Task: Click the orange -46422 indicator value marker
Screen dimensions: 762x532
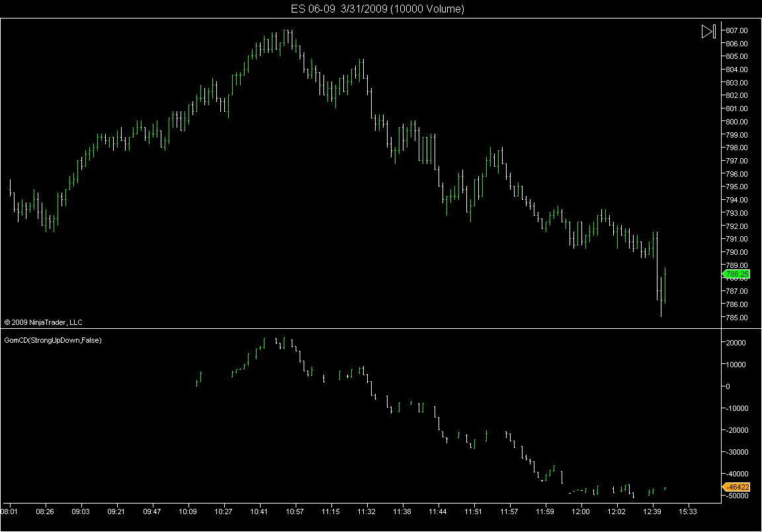Action: (737, 487)
